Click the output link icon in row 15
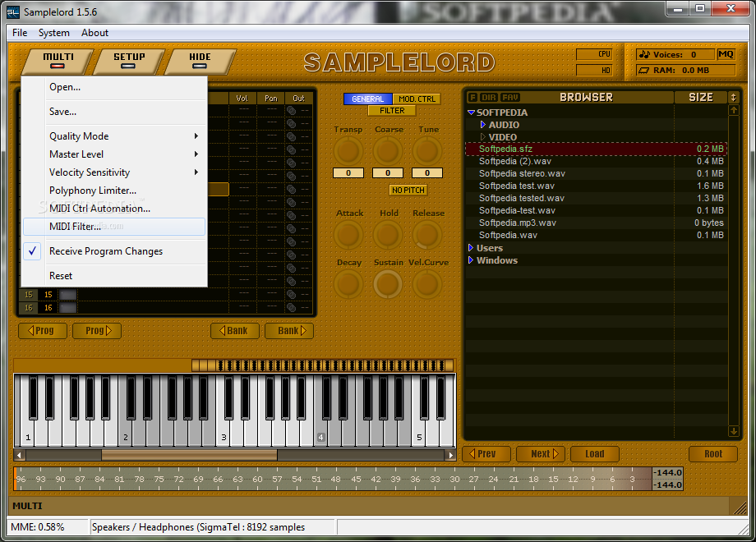This screenshot has height=542, width=756. pyautogui.click(x=291, y=294)
